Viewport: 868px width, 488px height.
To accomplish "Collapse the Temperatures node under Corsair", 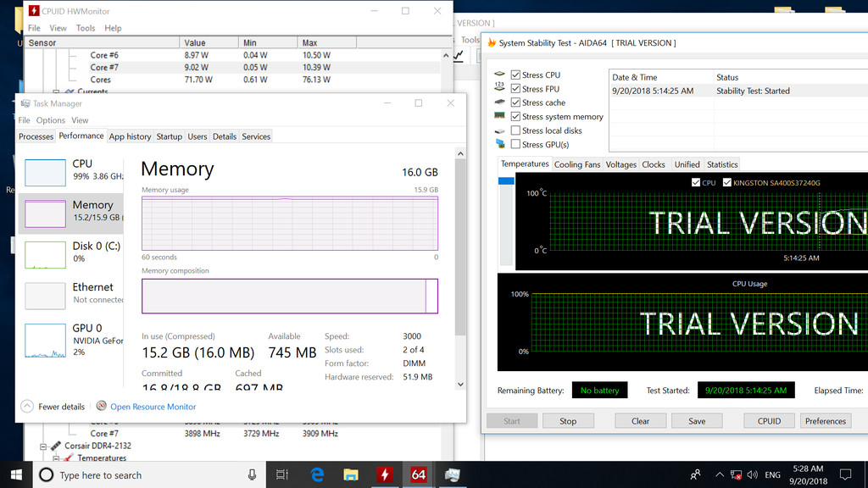I will point(55,458).
